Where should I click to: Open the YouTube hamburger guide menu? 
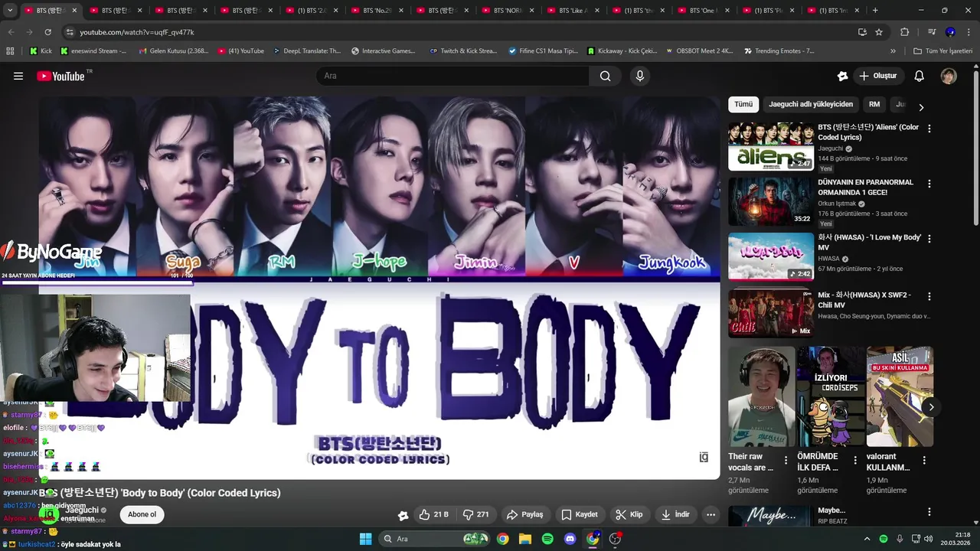pyautogui.click(x=18, y=76)
